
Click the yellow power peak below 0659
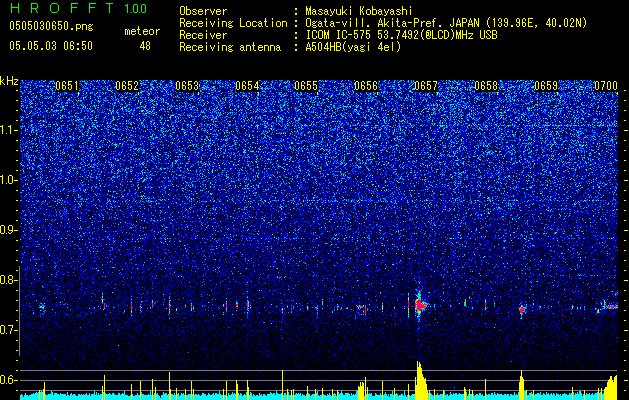[521, 385]
